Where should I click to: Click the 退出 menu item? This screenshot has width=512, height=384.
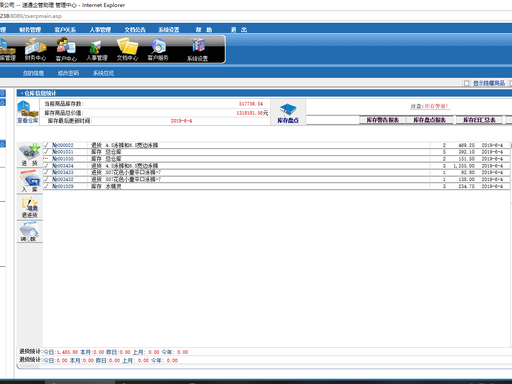pyautogui.click(x=239, y=30)
